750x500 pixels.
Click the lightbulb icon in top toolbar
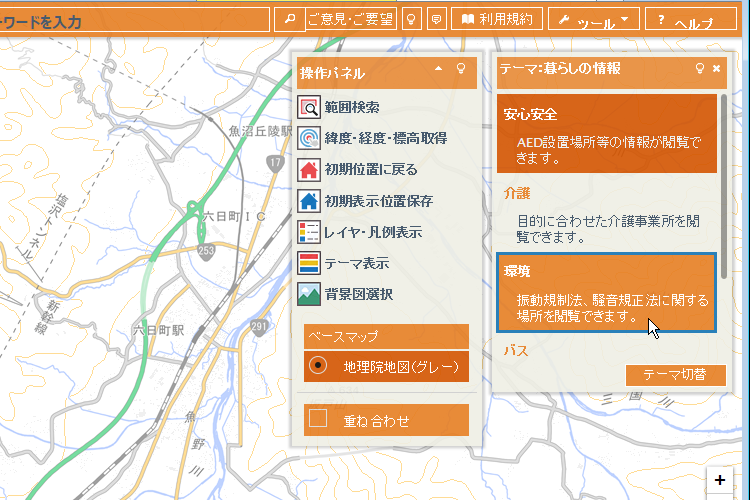click(411, 19)
